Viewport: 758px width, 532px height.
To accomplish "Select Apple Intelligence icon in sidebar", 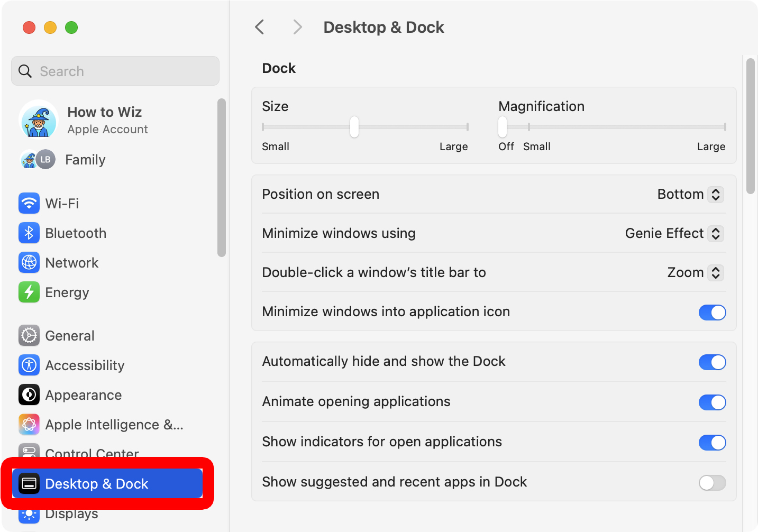I will [29, 424].
